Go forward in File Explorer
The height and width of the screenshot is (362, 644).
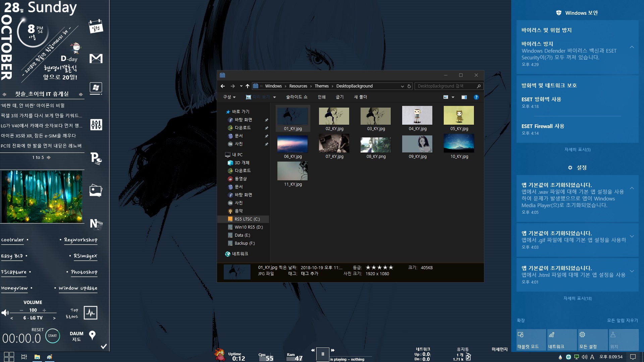233,86
